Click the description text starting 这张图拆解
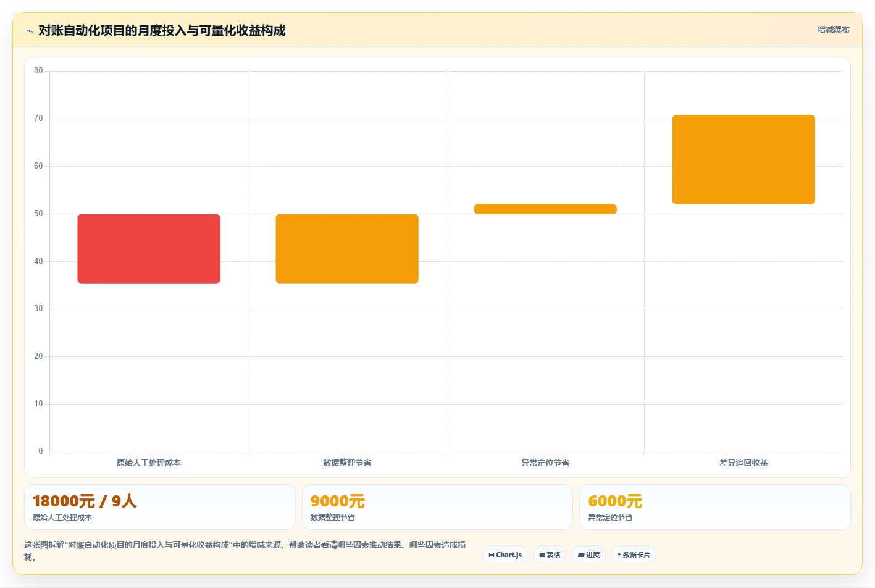Image resolution: width=875 pixels, height=588 pixels. coord(245,551)
